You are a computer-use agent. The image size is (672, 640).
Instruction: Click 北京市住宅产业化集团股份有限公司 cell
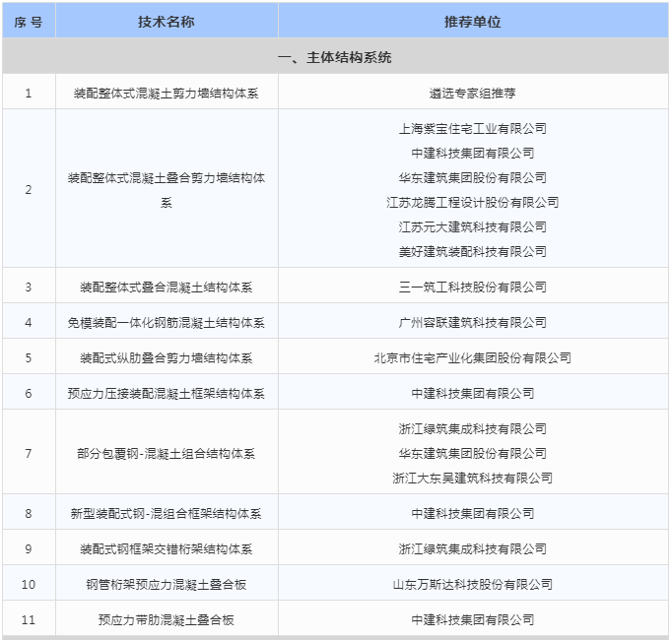[473, 358]
